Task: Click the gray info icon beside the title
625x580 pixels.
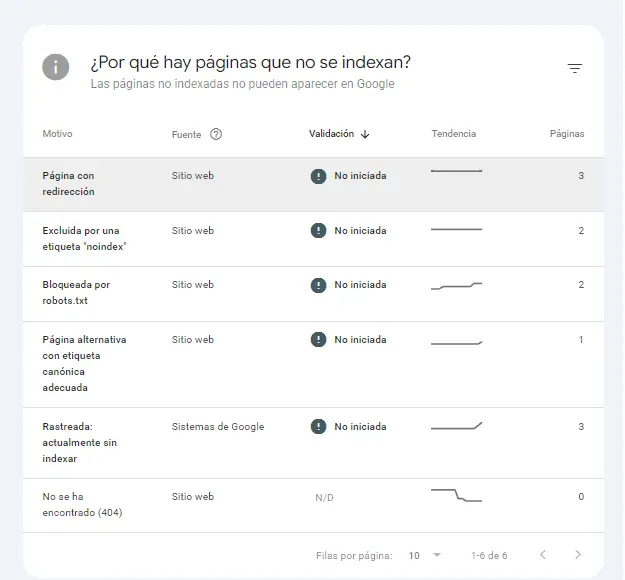Action: pyautogui.click(x=55, y=67)
